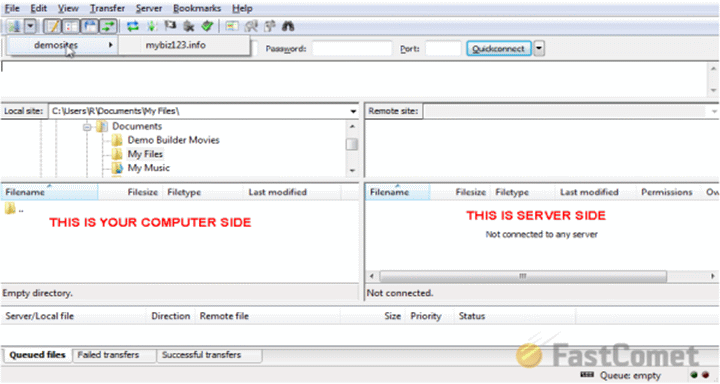Collapse the Documents folder tree node
This screenshot has width=720, height=384.
point(87,127)
